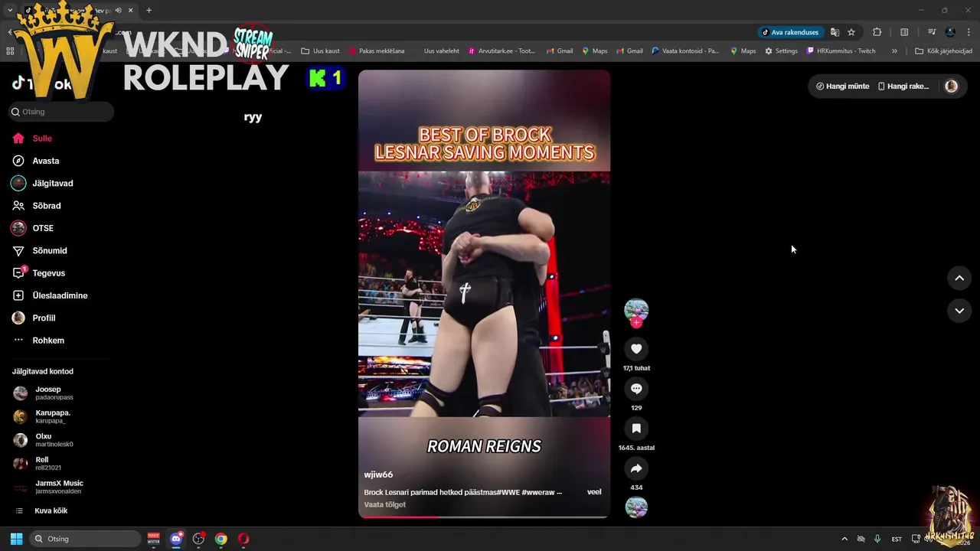The width and height of the screenshot is (980, 551).
Task: Open browser media controls icon
Action: (x=932, y=32)
